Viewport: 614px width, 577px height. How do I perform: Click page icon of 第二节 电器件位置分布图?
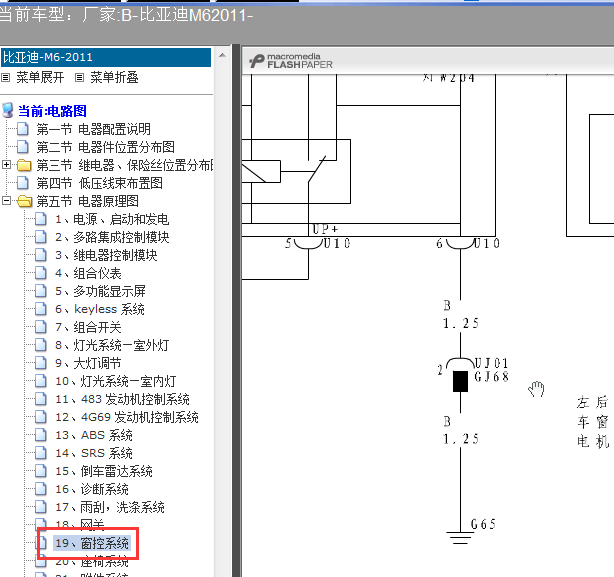click(23, 147)
